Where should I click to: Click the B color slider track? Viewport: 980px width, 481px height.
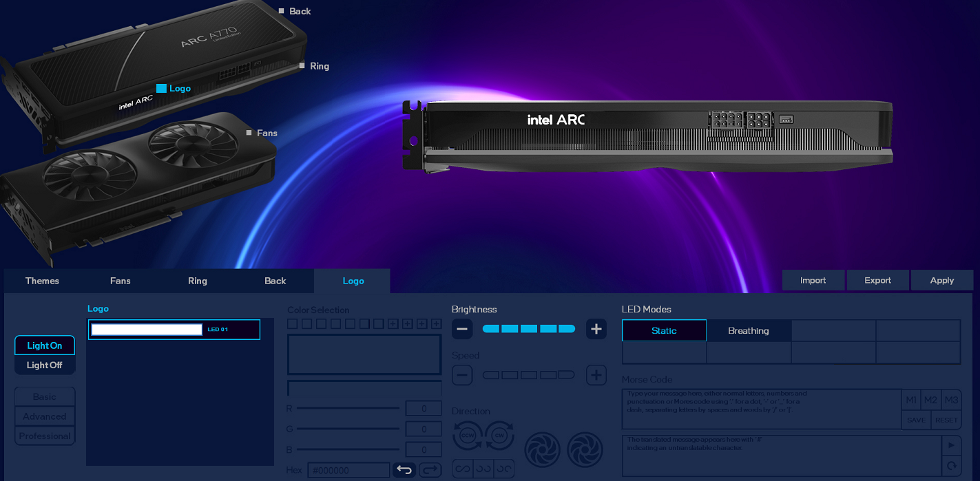(348, 449)
